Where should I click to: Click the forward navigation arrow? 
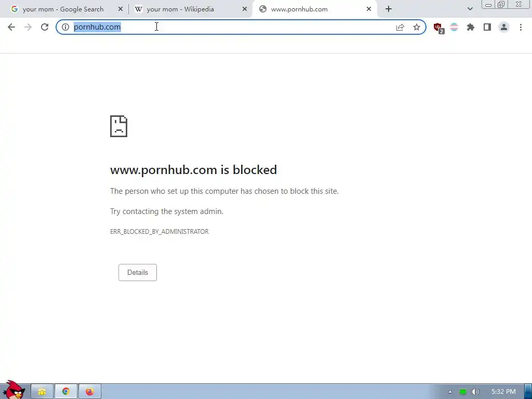click(28, 27)
